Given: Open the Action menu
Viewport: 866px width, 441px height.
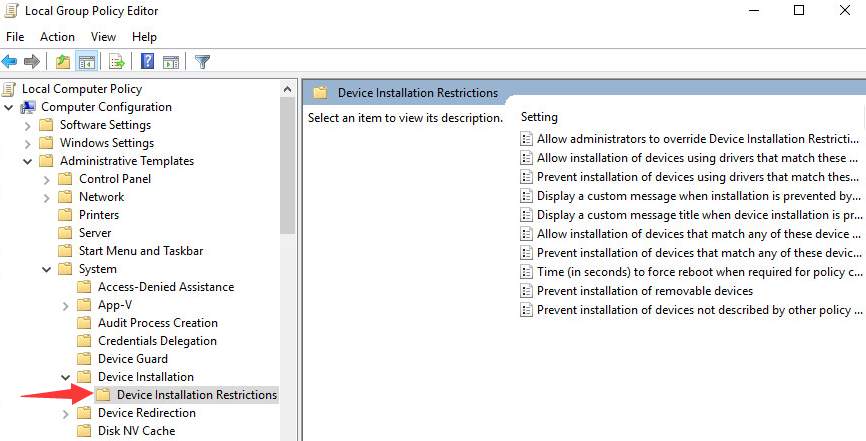Looking at the screenshot, I should (x=57, y=37).
